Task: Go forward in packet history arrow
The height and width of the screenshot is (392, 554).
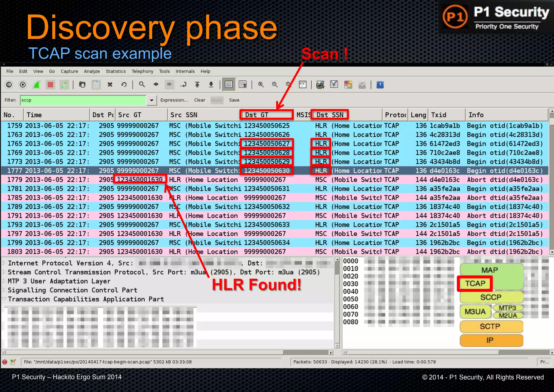Action: coord(169,84)
